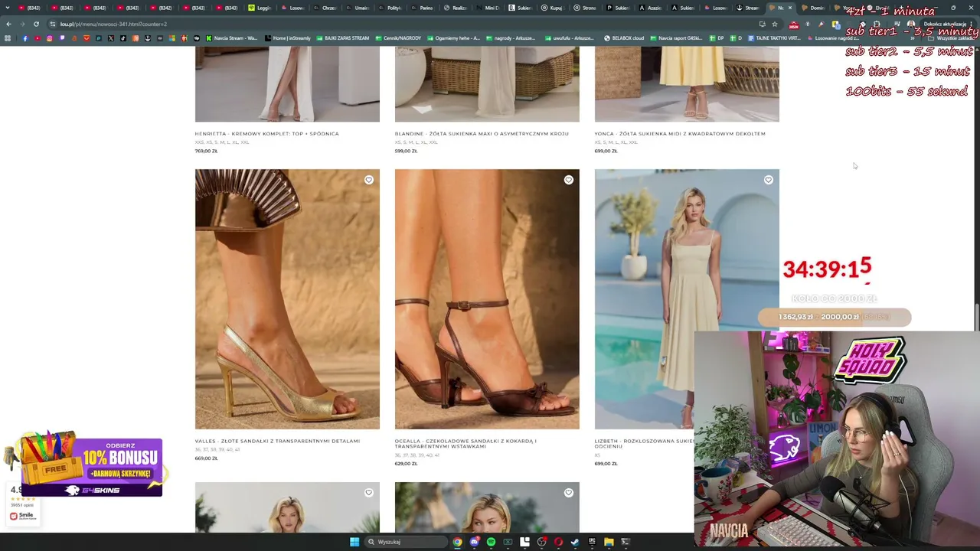This screenshot has height=551, width=980.
Task: Bookmark this page with star icon
Action: 775,24
